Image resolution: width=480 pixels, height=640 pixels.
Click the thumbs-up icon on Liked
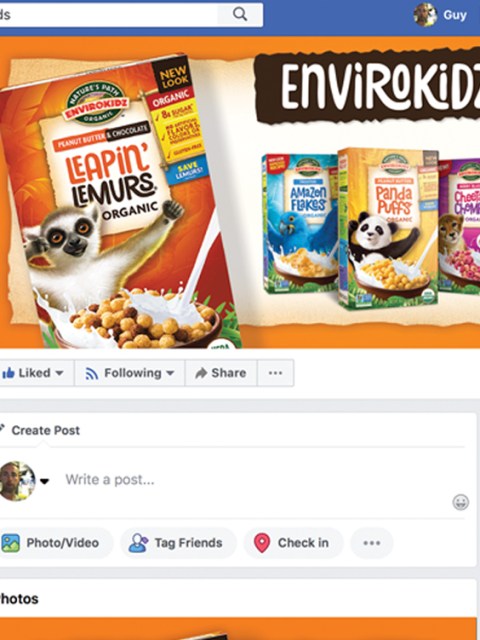tap(8, 373)
